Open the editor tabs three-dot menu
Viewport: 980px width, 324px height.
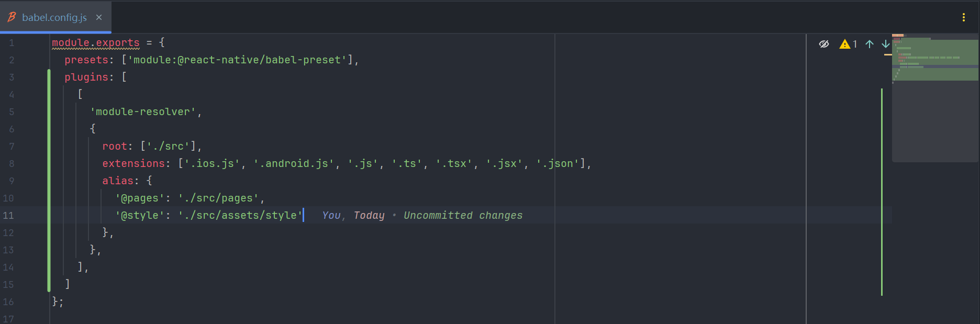point(963,17)
